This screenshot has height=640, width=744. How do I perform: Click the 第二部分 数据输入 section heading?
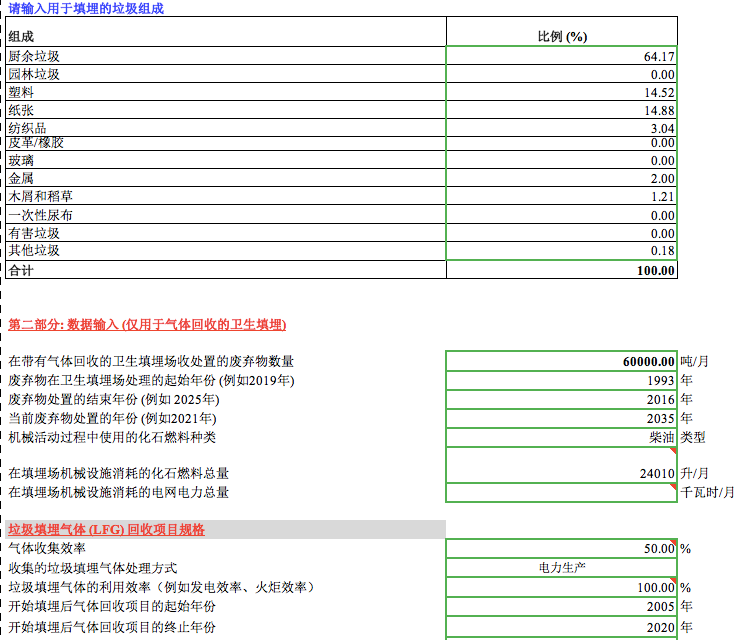click(x=147, y=325)
